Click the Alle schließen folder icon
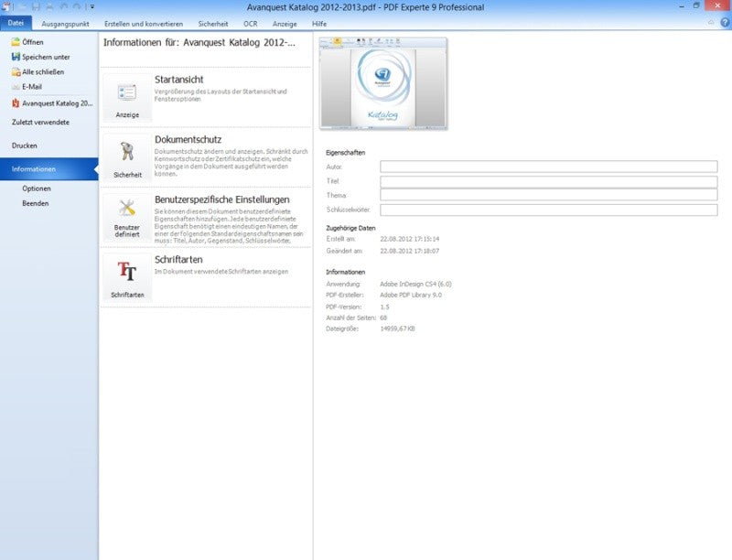This screenshot has width=732, height=560. (16, 72)
